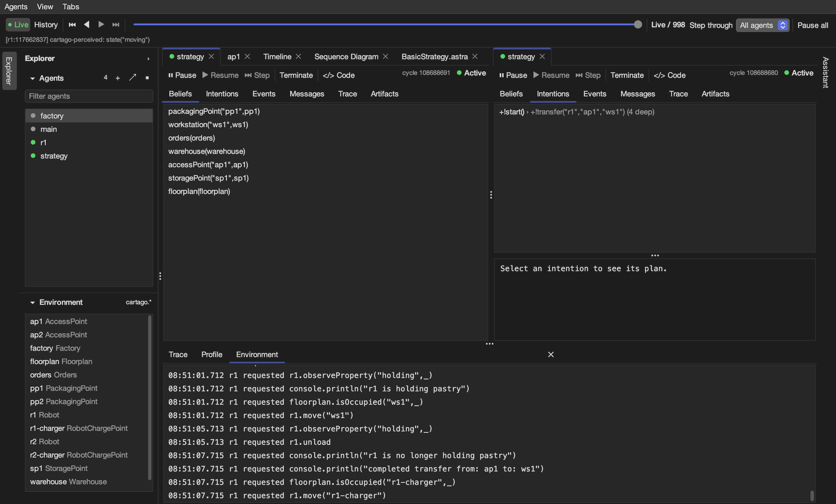The height and width of the screenshot is (504, 836).
Task: Close the Timeline tab
Action: point(298,56)
